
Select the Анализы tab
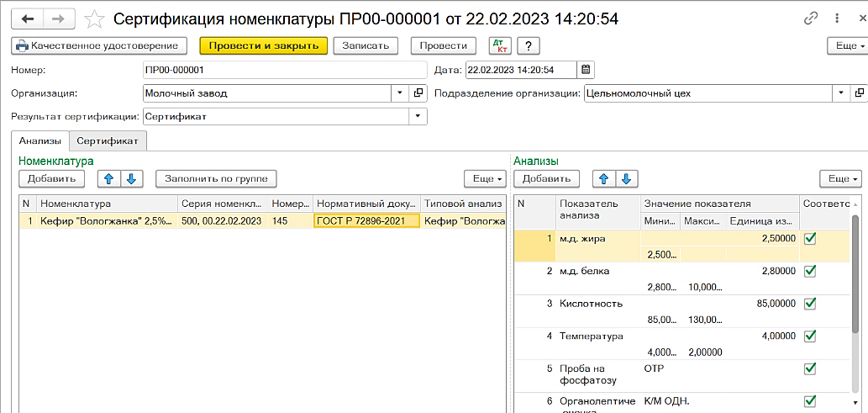[39, 140]
